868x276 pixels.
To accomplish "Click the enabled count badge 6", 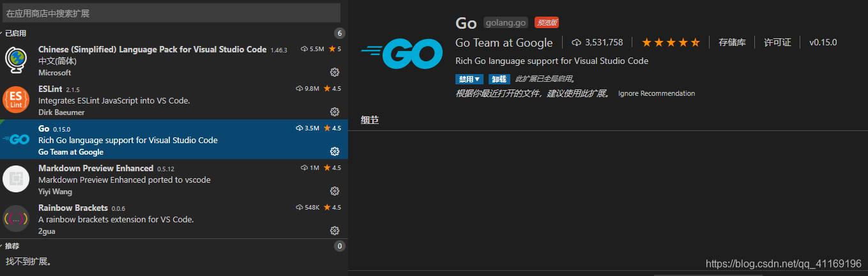I will pyautogui.click(x=340, y=33).
